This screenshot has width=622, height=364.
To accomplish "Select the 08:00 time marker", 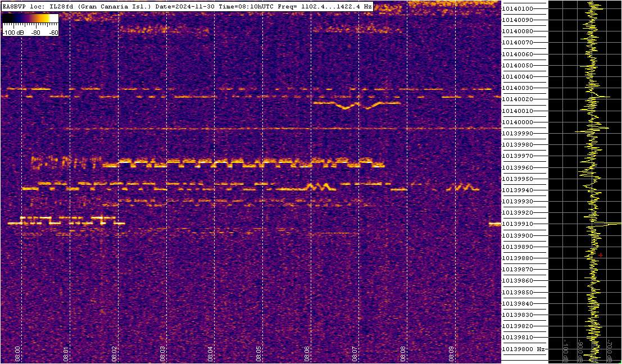I will [17, 353].
